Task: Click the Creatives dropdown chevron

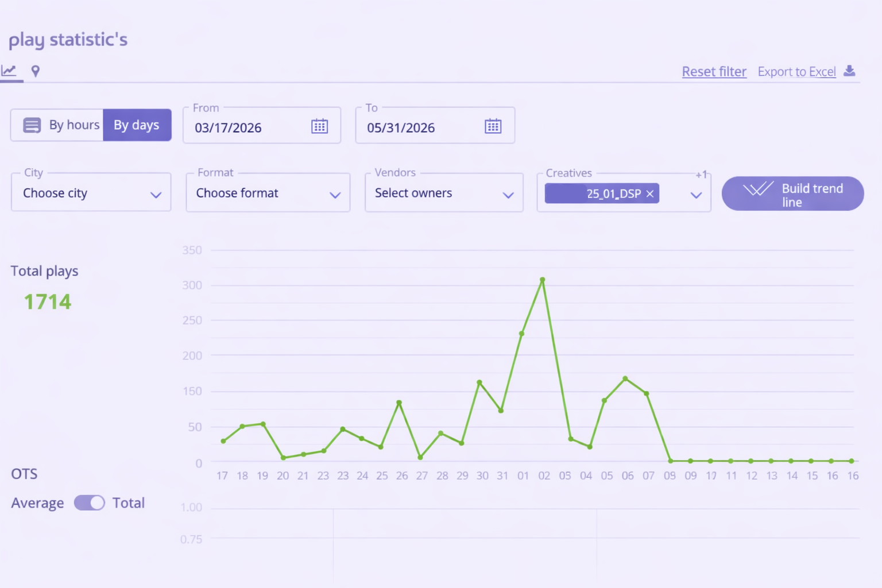Action: click(x=696, y=195)
